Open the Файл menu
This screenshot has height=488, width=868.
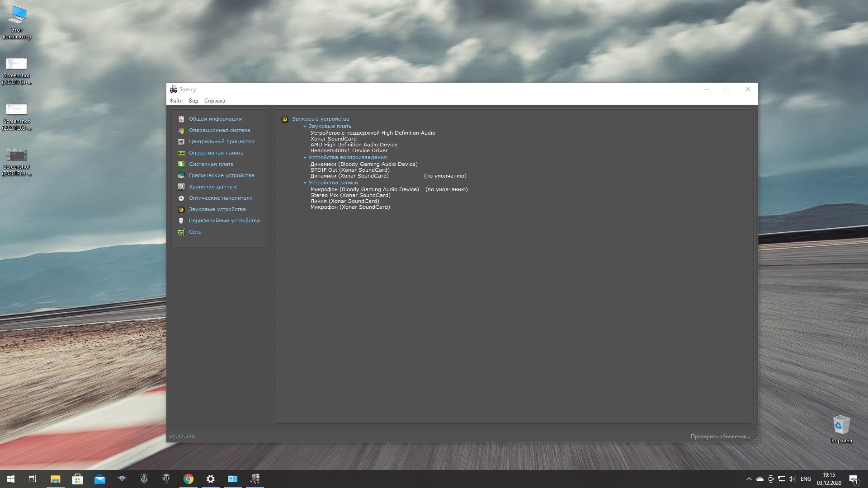click(176, 101)
